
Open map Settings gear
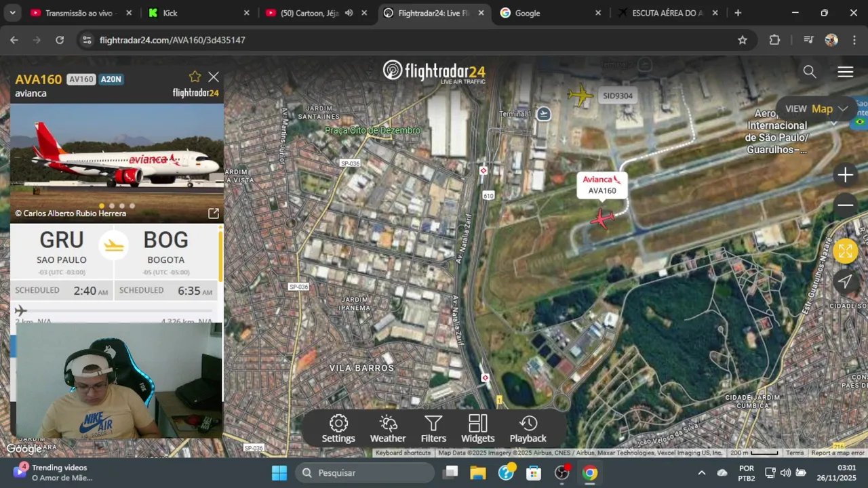[338, 429]
